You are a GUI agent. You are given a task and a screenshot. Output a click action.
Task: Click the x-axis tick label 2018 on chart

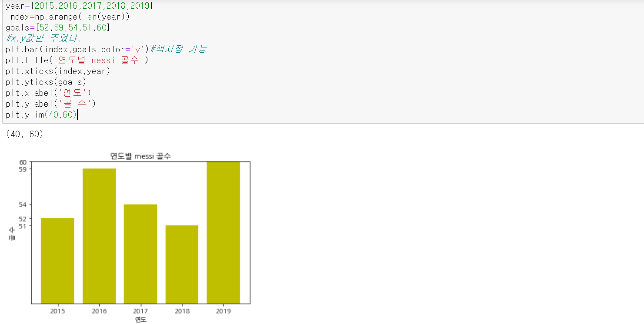(x=182, y=311)
